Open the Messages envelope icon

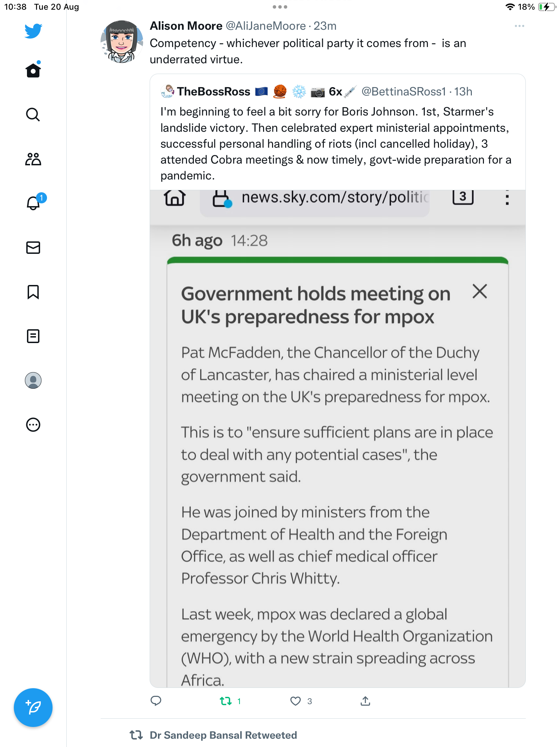point(33,248)
